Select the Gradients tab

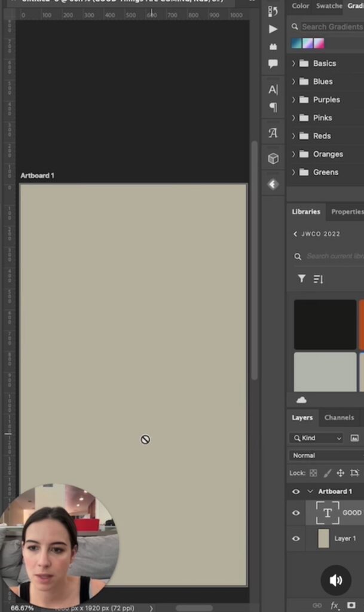[356, 6]
